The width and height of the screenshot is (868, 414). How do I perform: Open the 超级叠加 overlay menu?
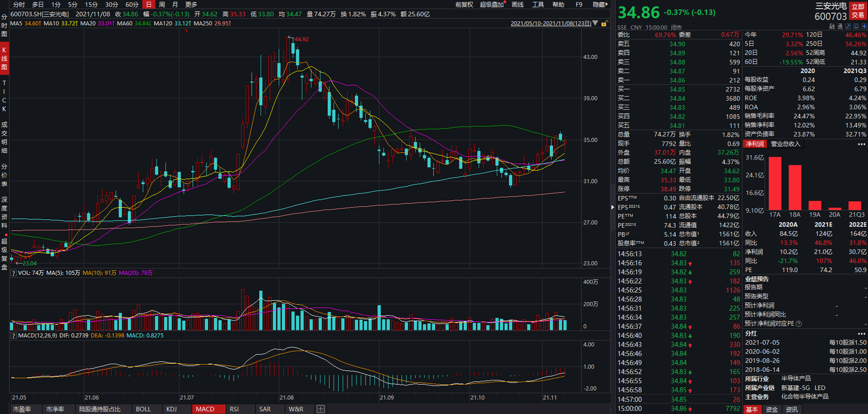coord(492,4)
